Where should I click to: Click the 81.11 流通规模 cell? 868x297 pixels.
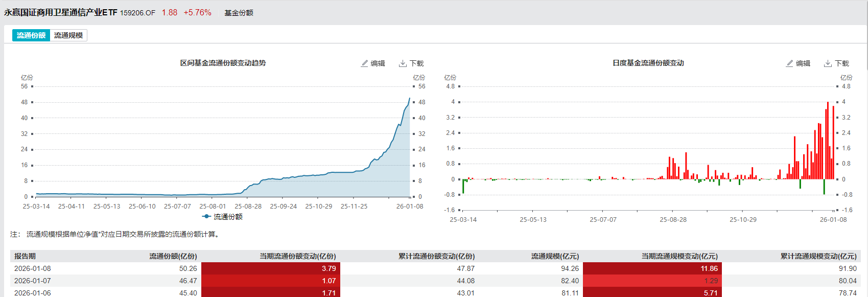(570, 293)
